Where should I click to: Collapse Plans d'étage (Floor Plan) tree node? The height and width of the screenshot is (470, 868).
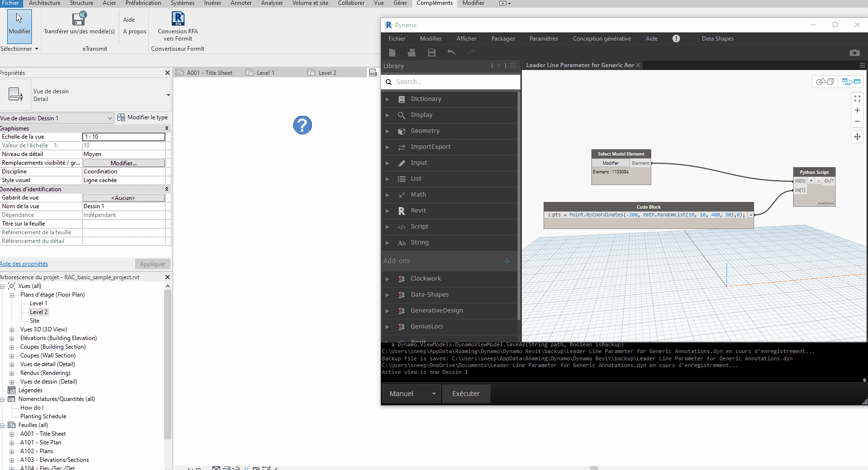12,295
